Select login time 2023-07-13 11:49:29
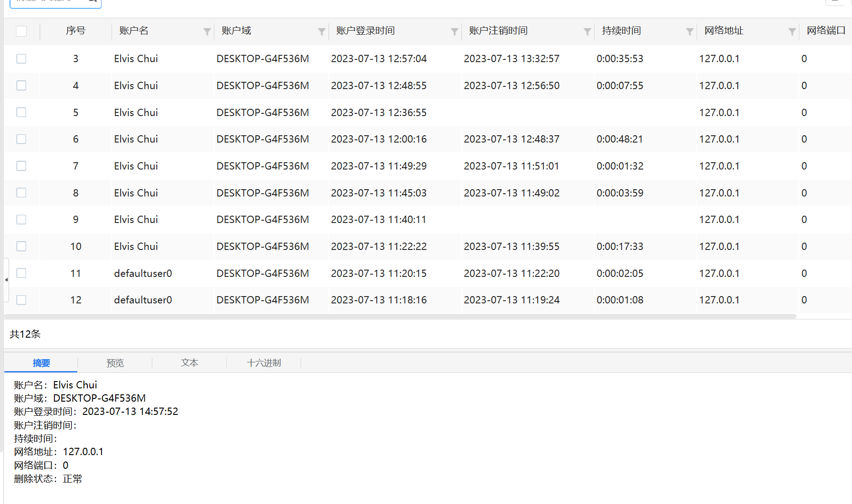Viewport: 852px width, 504px height. [x=378, y=166]
